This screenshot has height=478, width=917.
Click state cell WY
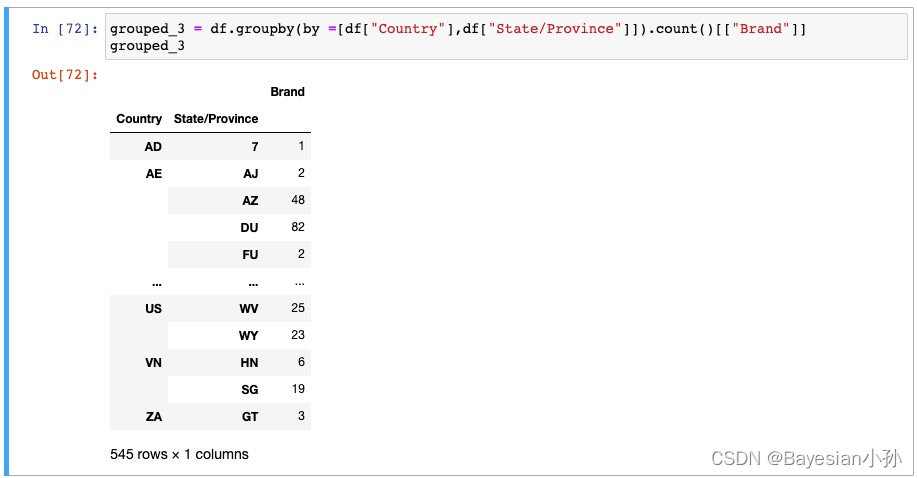249,335
